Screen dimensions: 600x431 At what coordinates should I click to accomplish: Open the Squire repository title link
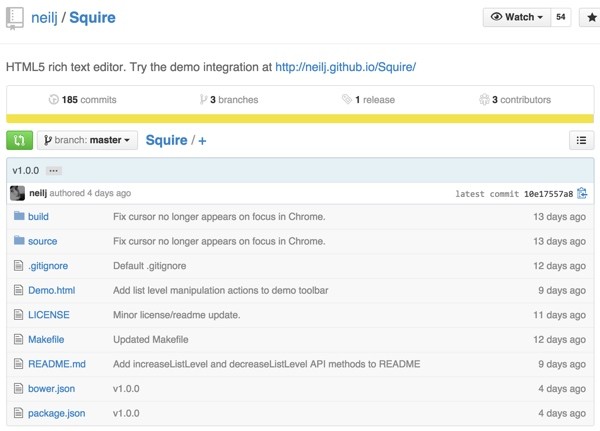[x=92, y=18]
